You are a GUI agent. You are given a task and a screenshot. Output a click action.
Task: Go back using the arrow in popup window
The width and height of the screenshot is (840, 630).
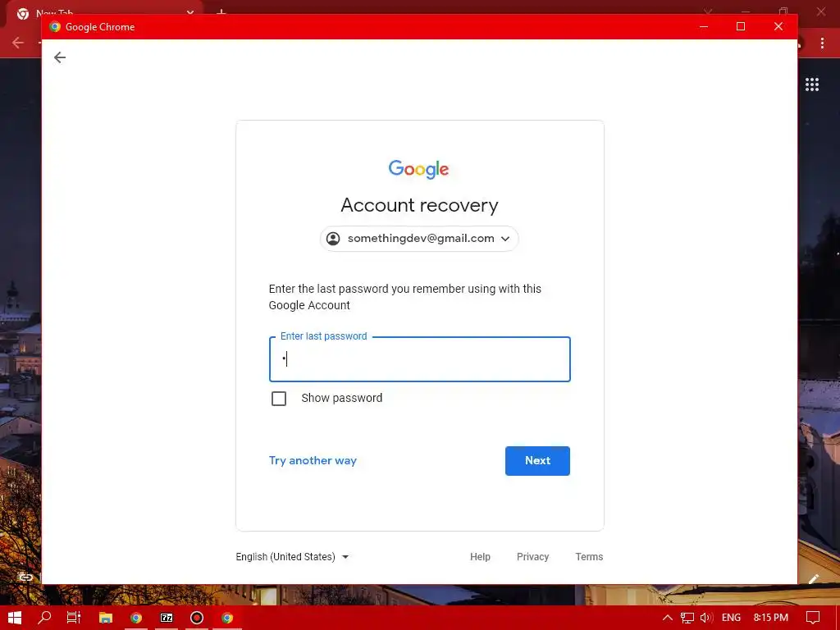(59, 57)
